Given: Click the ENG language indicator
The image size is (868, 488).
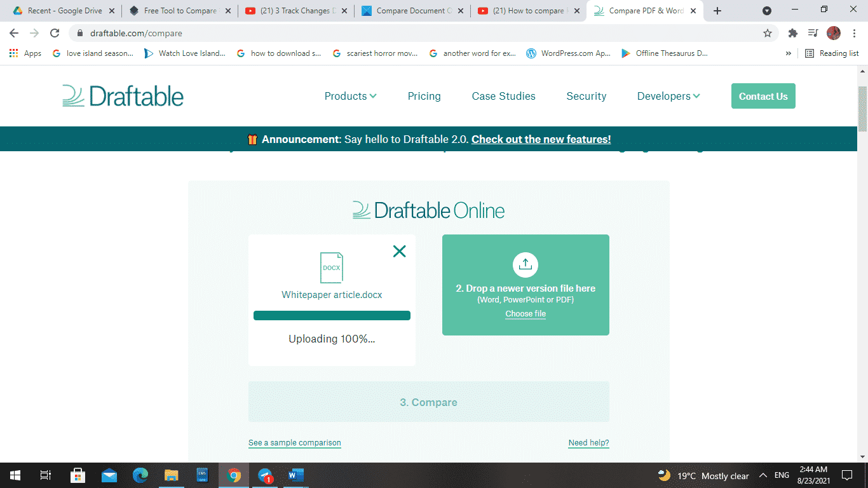Looking at the screenshot, I should coord(782,475).
